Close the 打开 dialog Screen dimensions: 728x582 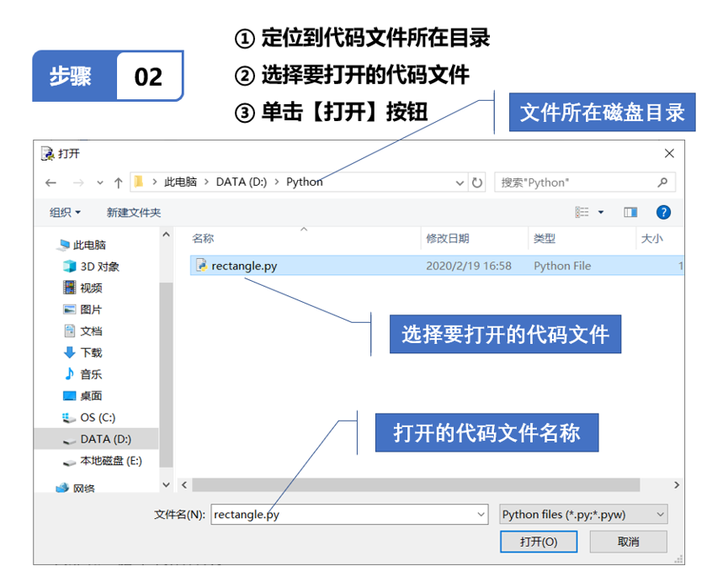669,154
